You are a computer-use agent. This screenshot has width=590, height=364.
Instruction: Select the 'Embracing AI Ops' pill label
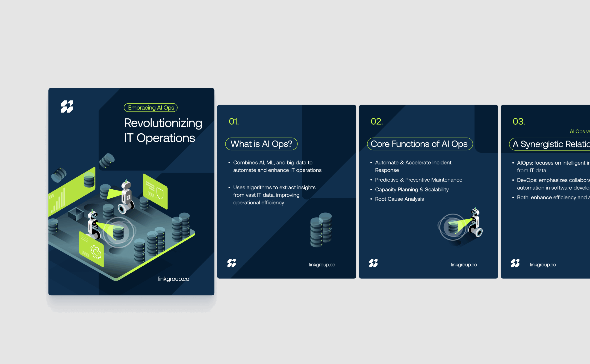pos(151,108)
